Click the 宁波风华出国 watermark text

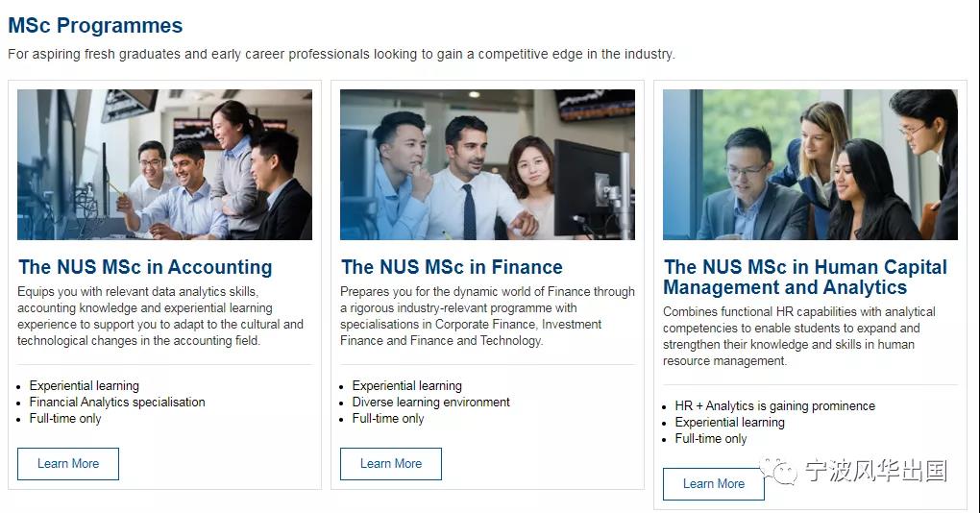(876, 471)
